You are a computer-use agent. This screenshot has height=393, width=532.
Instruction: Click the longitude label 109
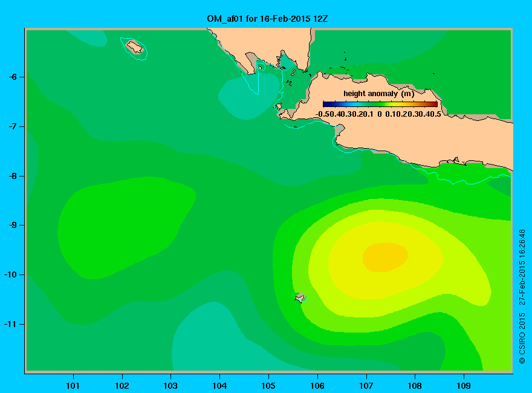tap(464, 386)
